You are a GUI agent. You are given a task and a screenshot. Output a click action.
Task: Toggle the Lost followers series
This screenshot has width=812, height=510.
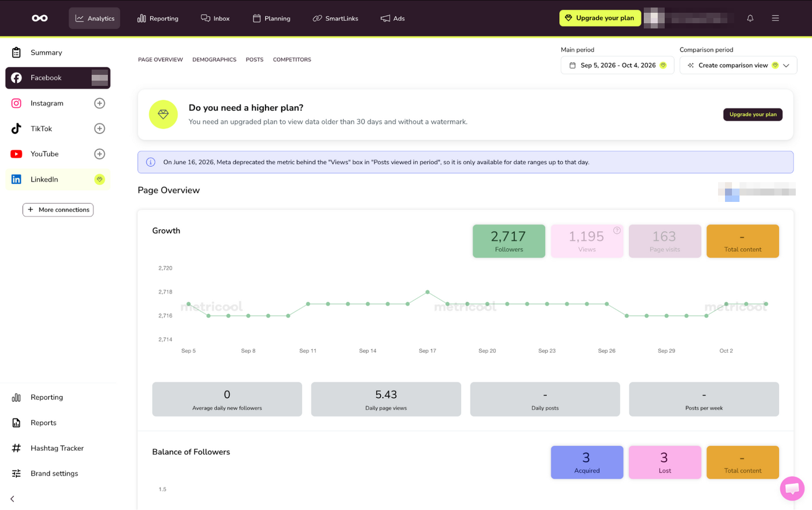coord(665,462)
